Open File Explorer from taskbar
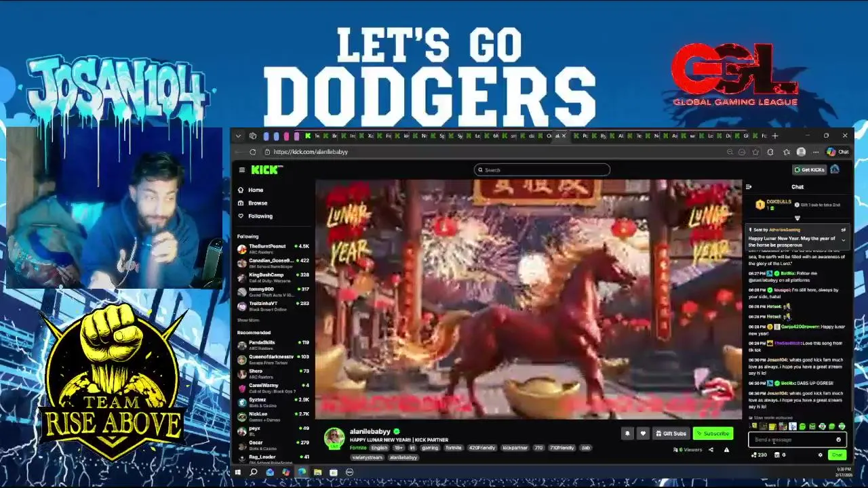This screenshot has height=488, width=868. pyautogui.click(x=317, y=472)
